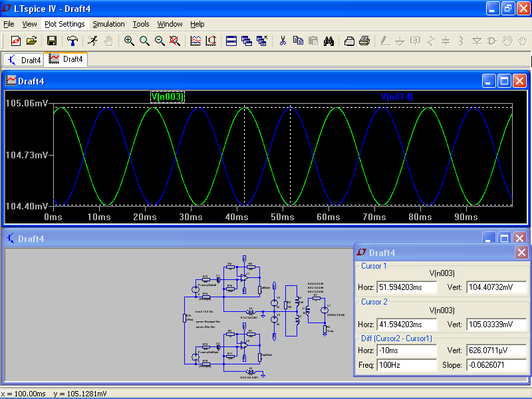The image size is (532, 399).
Task: Open the View menu
Action: pyautogui.click(x=29, y=24)
